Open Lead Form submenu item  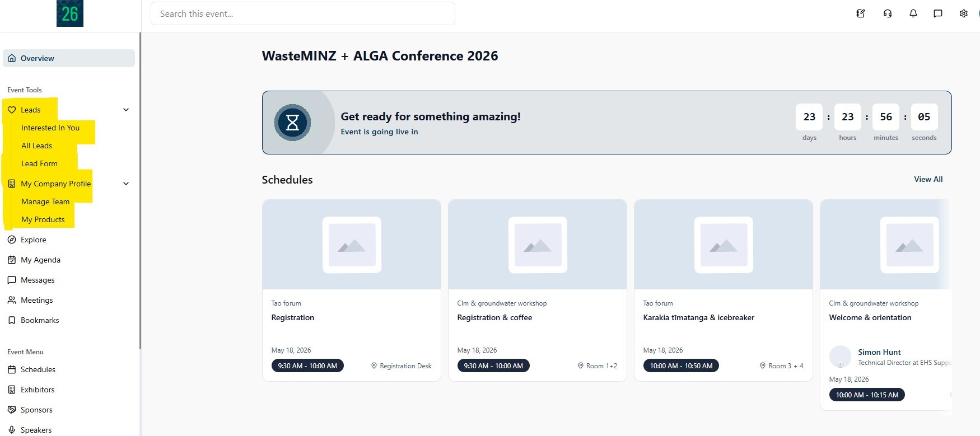(x=39, y=163)
